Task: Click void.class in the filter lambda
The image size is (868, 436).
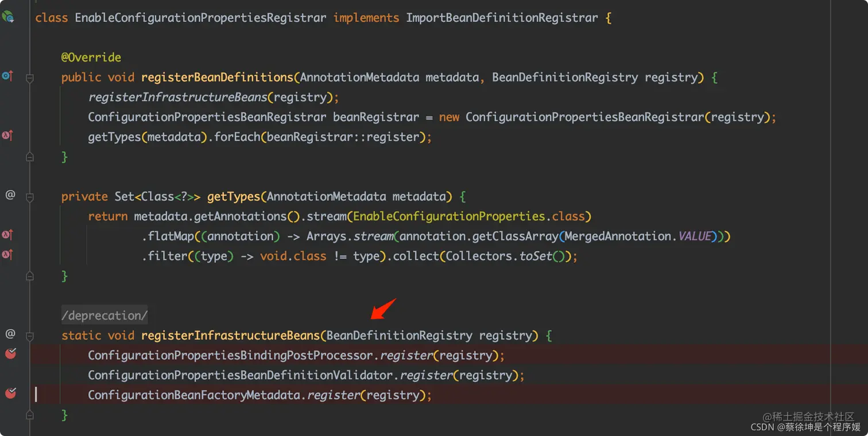Action: point(293,256)
